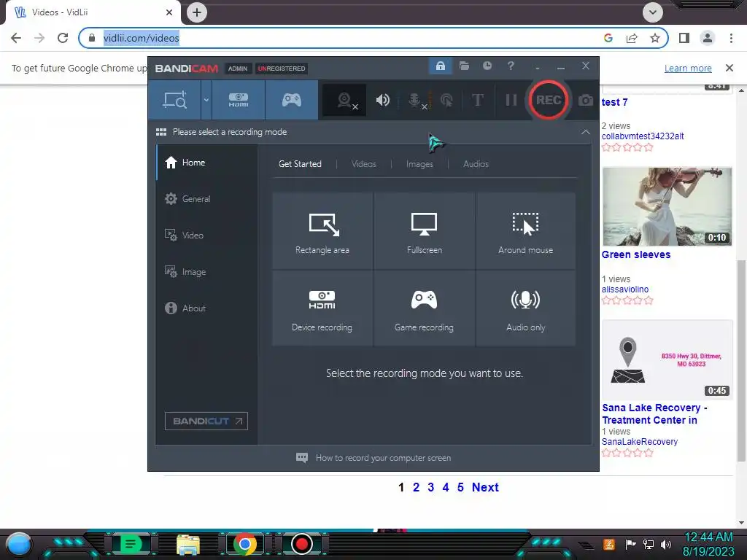Open the alissaviolino channel link

(625, 289)
